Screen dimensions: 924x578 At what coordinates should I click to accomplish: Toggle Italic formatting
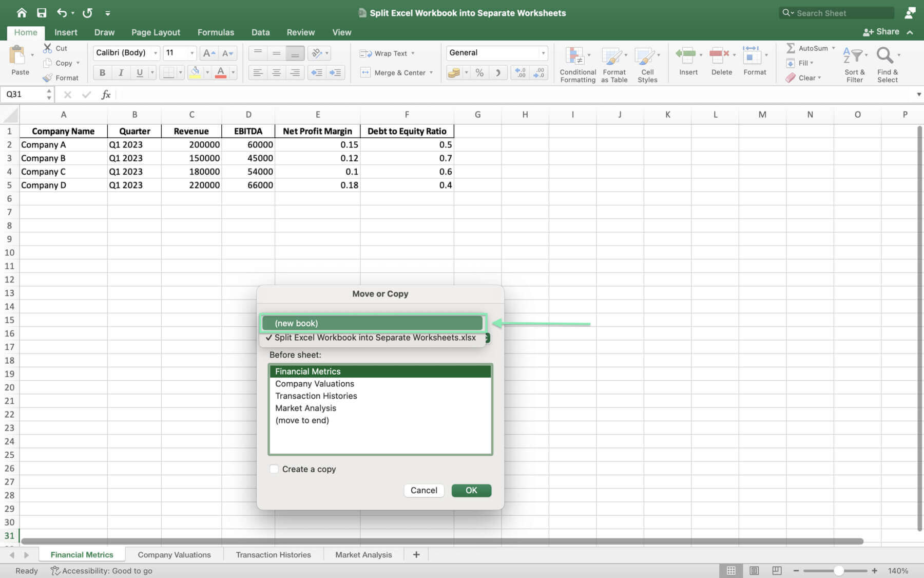coord(121,72)
